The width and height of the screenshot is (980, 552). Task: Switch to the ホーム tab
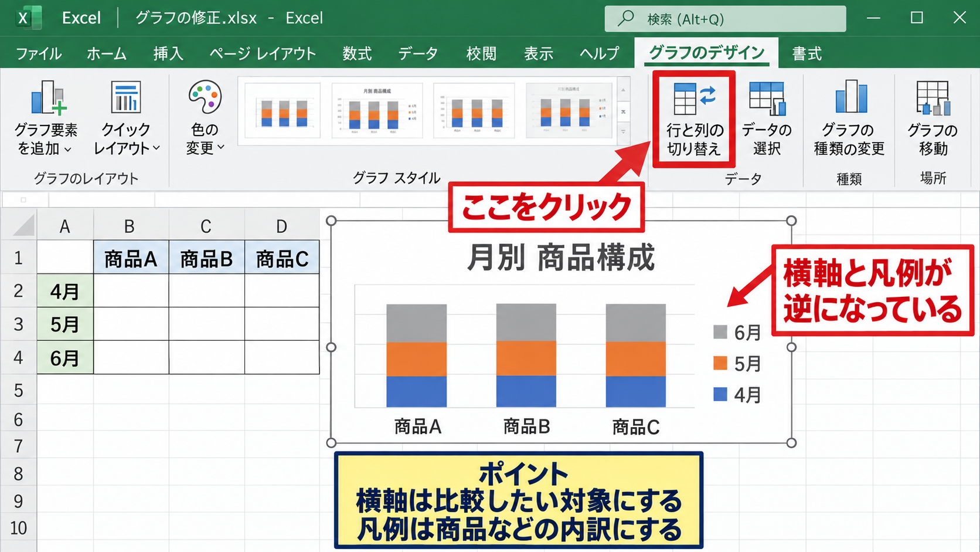pos(107,53)
